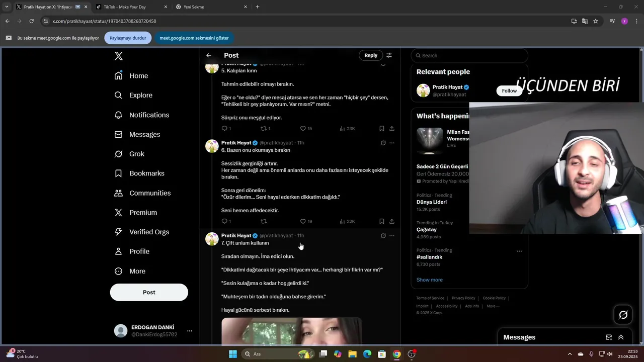644x362 pixels.
Task: Open #sallandık trending topic
Action: click(x=430, y=257)
